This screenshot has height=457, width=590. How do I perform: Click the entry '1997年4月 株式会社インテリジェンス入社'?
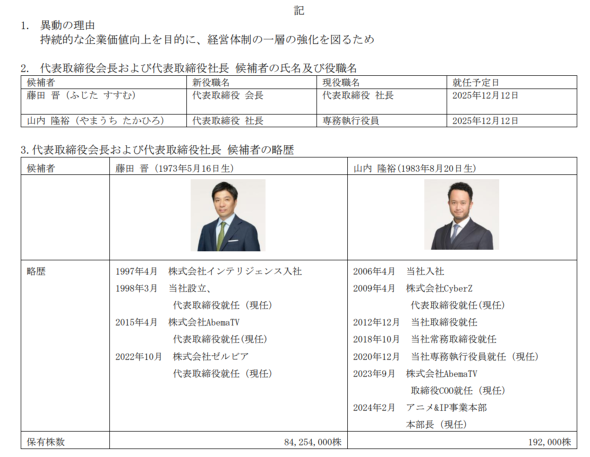tap(208, 271)
